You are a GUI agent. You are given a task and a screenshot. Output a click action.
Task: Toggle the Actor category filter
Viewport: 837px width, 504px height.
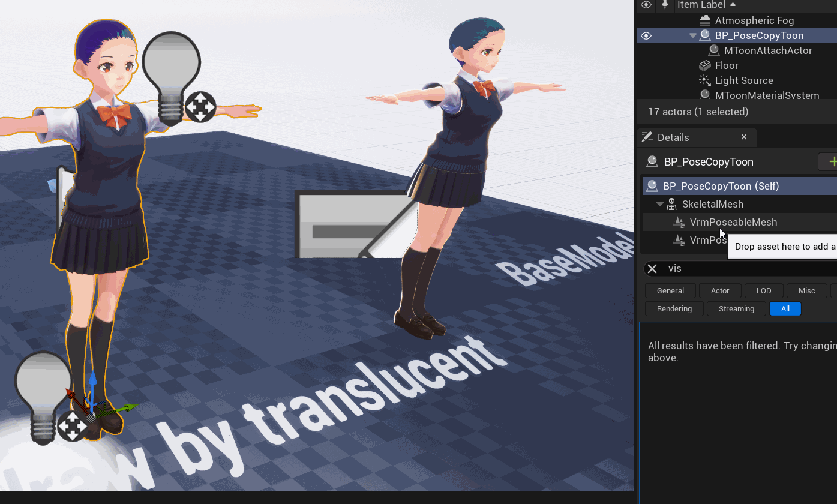[x=720, y=290]
